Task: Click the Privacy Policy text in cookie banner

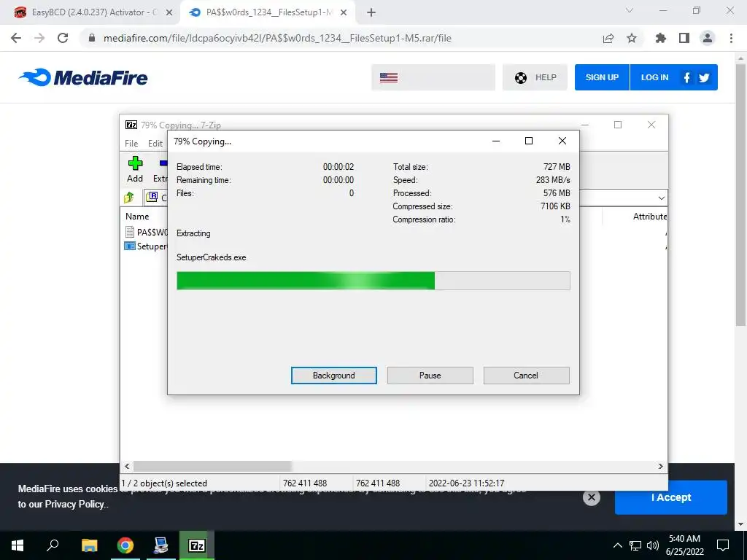Action: tap(74, 505)
